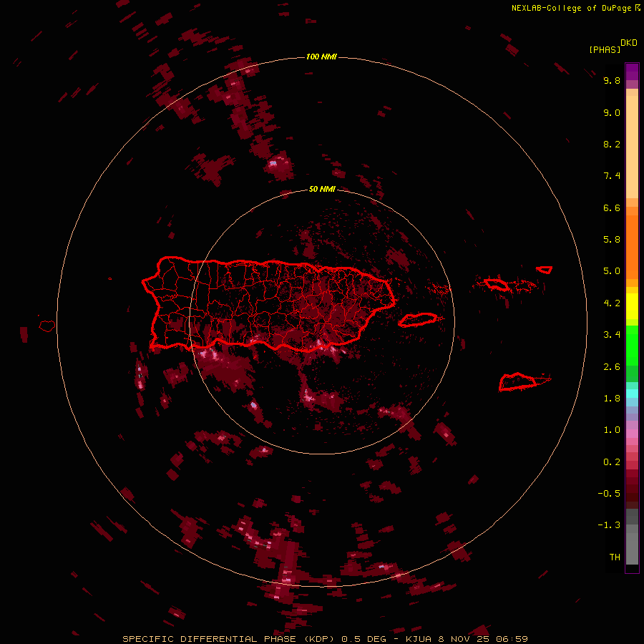Click the 100 NMI range ring label
Viewport: 644px width, 644px height.
point(321,57)
